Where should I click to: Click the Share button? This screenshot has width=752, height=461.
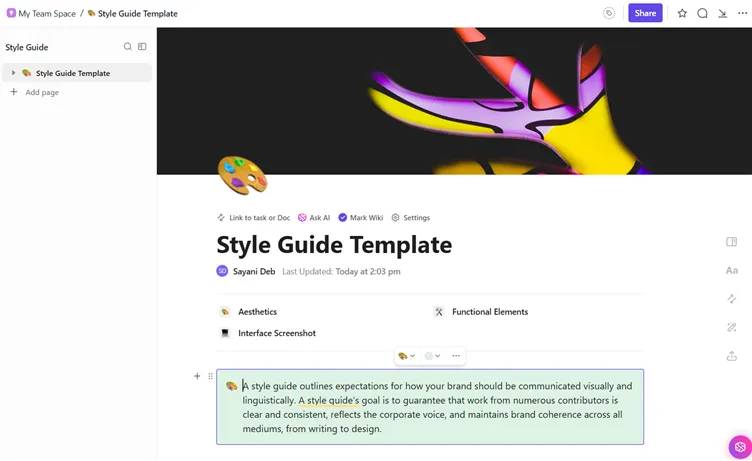click(645, 13)
